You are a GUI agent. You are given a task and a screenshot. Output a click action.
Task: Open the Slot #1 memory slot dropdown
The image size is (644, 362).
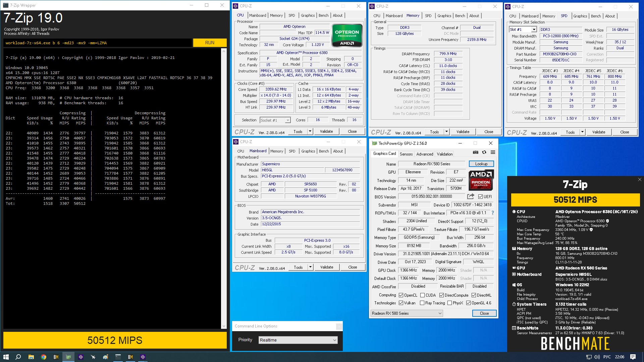tap(523, 29)
